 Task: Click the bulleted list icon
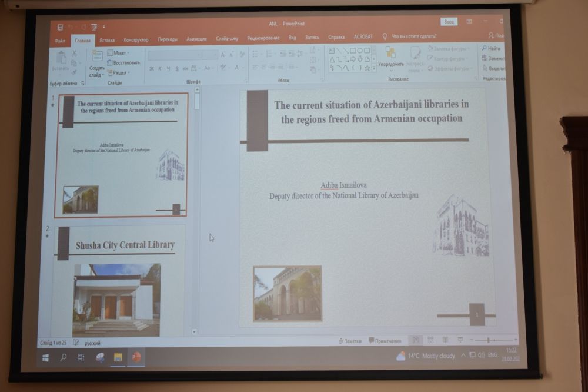coord(255,54)
